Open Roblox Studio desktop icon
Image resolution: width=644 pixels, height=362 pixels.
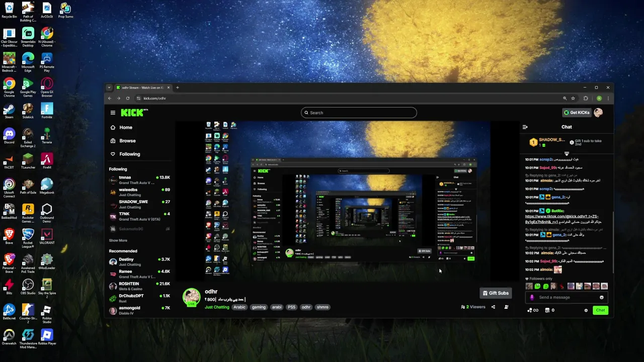coord(47,313)
